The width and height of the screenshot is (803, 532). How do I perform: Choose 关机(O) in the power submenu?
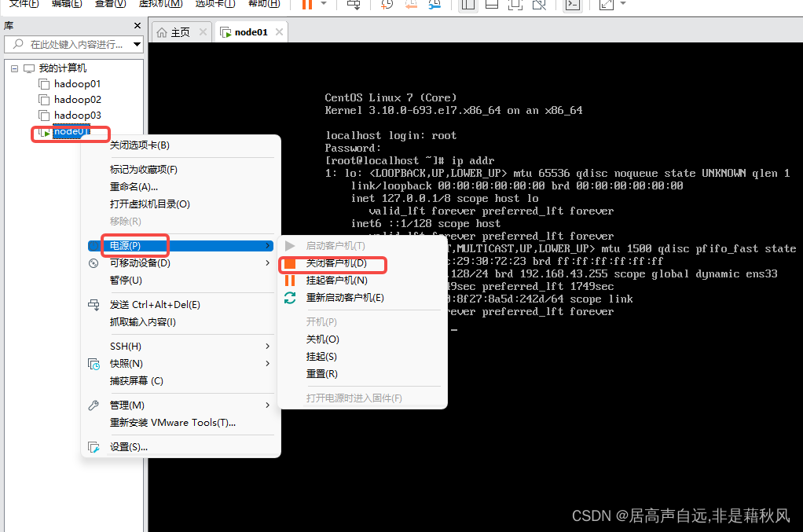tap(323, 339)
